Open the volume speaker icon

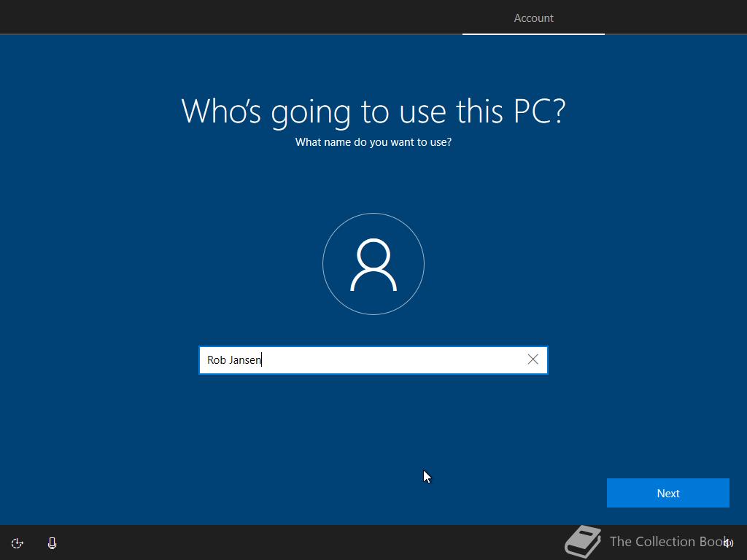[x=729, y=543]
